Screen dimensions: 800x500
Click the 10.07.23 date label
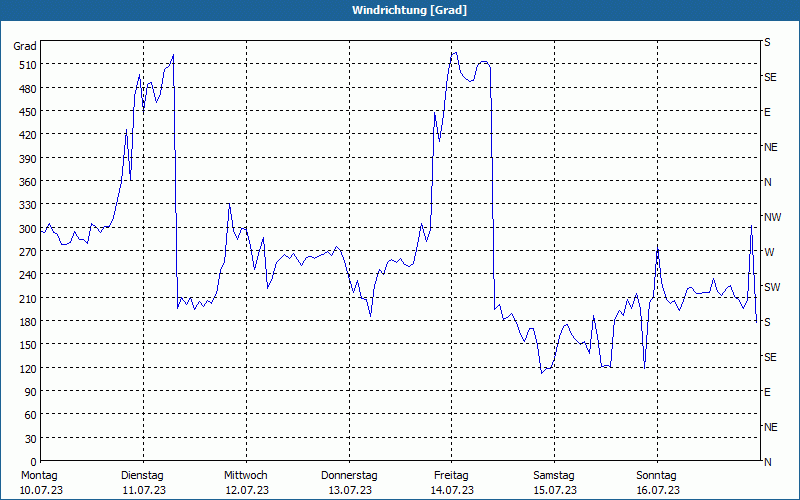coord(39,490)
